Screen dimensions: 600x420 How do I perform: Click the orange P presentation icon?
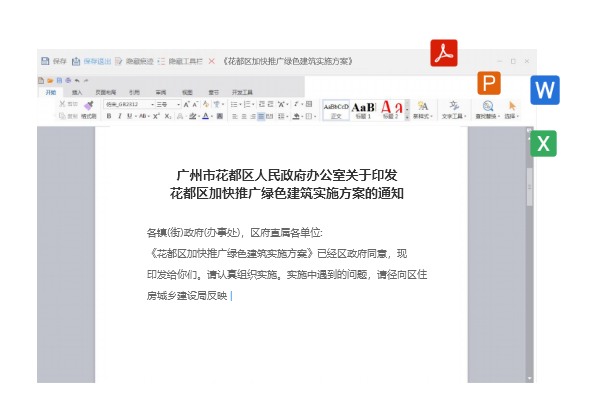point(488,83)
